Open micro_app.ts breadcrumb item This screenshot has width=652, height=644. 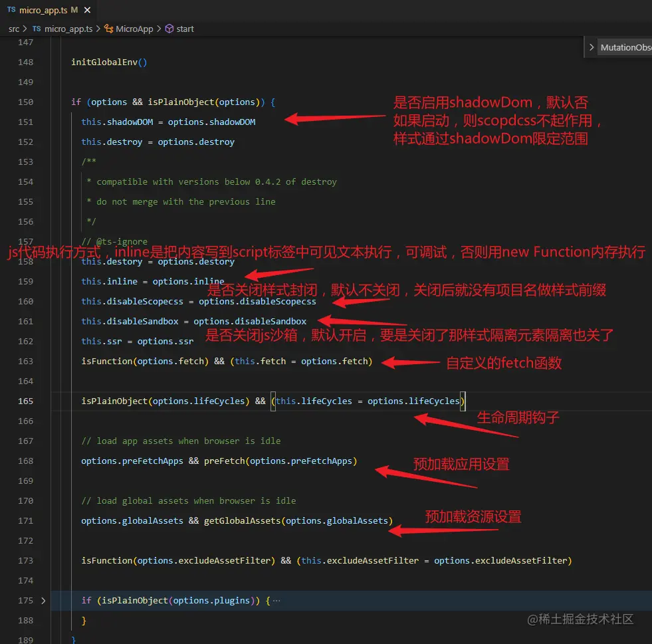(x=68, y=29)
